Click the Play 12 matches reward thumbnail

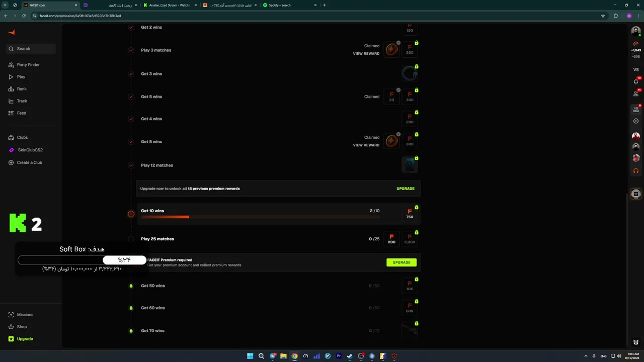(x=410, y=164)
